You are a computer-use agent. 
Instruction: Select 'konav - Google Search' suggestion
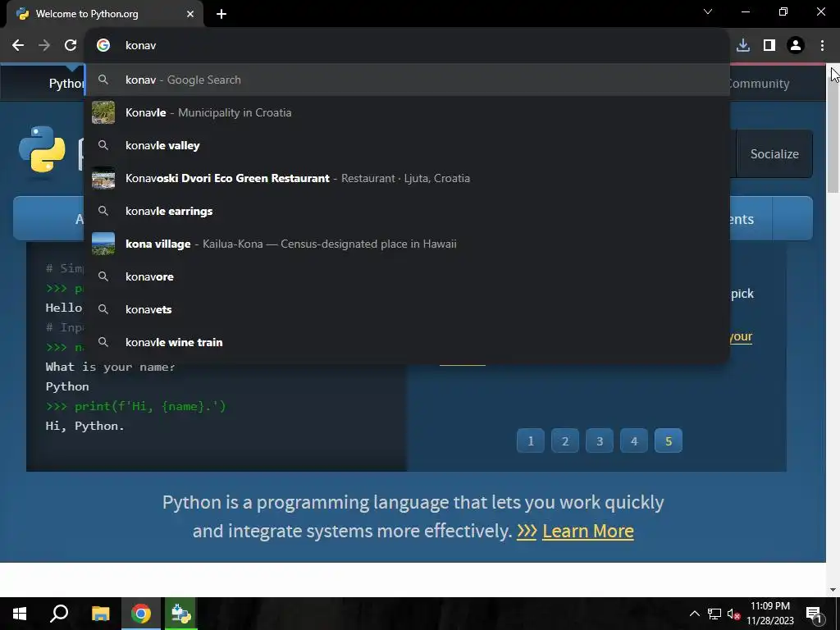pos(408,80)
